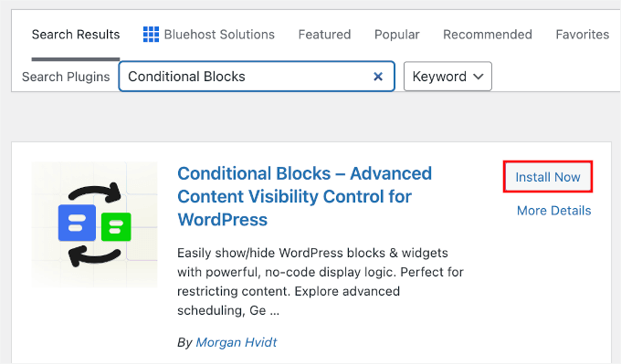Open the Conditional Blocks plugin icon thumbnail
This screenshot has width=621, height=364.
pyautogui.click(x=94, y=224)
